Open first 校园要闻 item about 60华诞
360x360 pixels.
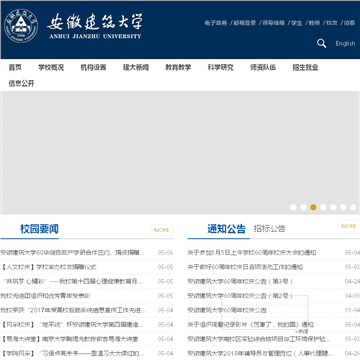pyautogui.click(x=73, y=253)
